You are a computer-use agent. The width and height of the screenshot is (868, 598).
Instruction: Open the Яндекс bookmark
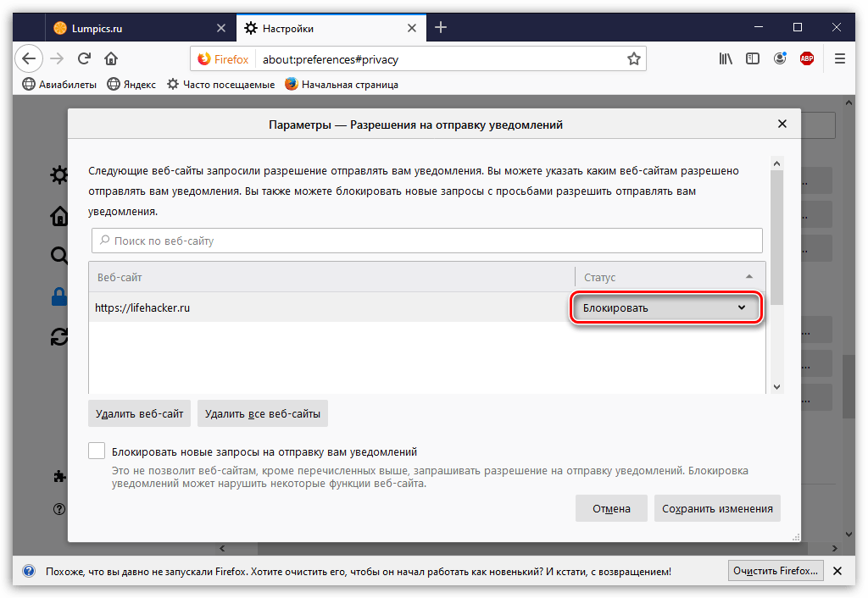point(131,85)
